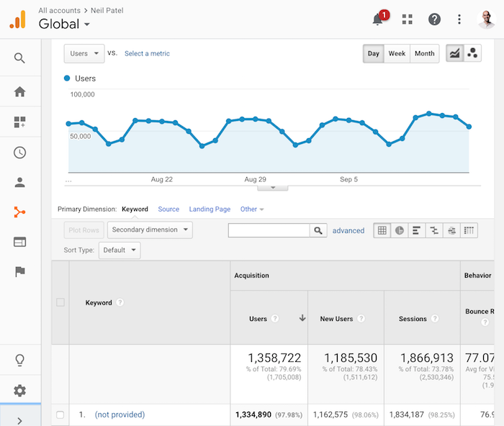Open Discover lightbulb icon
This screenshot has height=426, width=504.
(19, 360)
